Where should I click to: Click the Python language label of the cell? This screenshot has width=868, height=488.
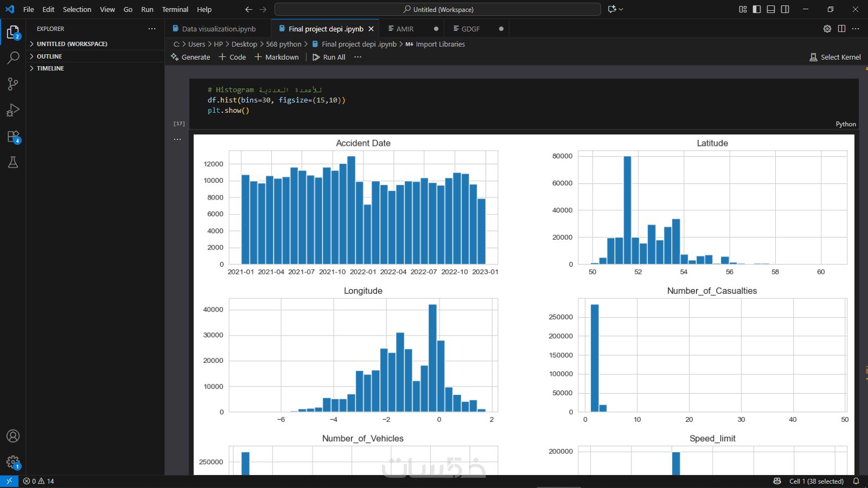tap(846, 124)
